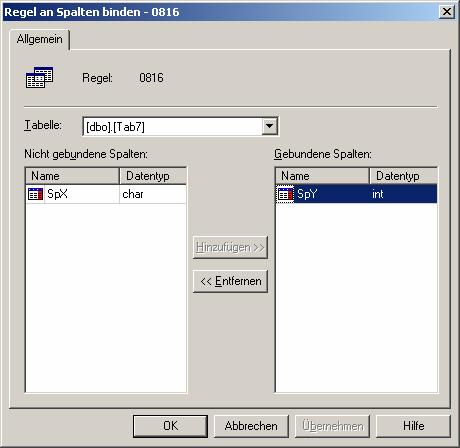Click the [dbo].[Tab7] combo box field
The image size is (460, 448).
(x=180, y=127)
